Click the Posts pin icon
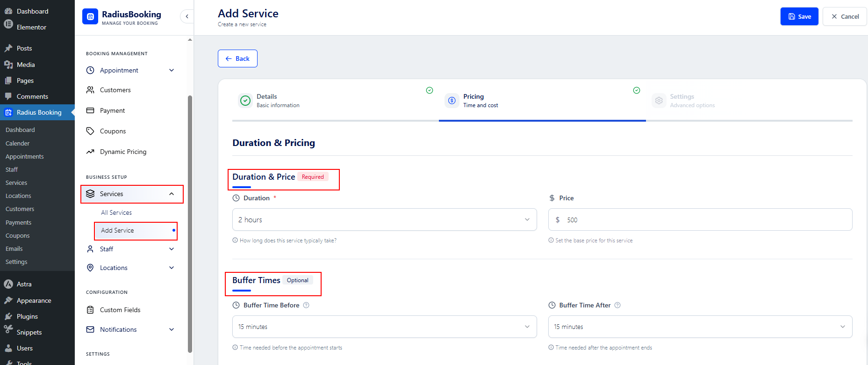 8,48
